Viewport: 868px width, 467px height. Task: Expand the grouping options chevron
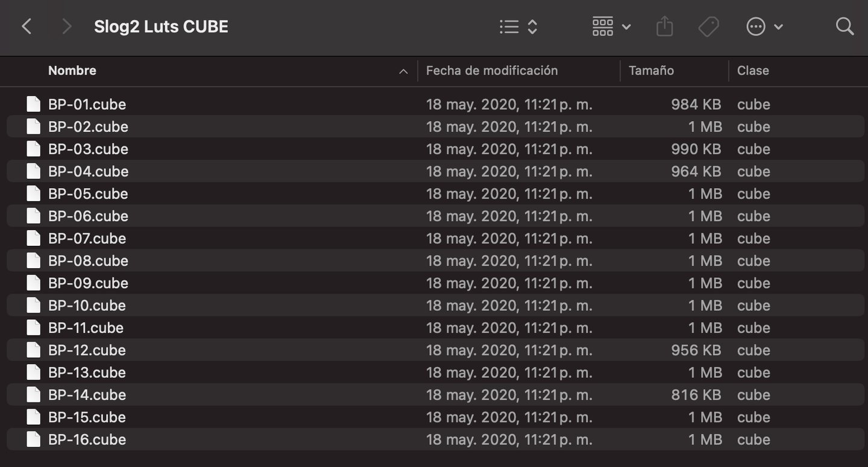(x=626, y=27)
